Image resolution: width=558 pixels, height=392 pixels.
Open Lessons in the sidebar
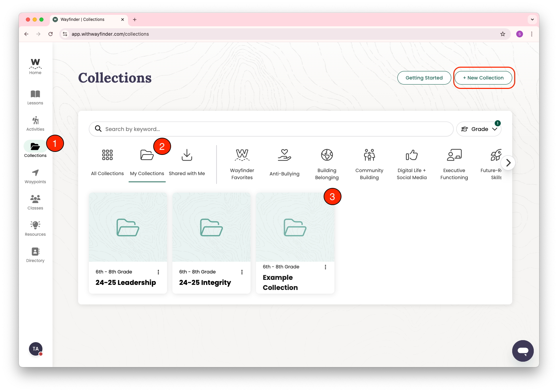point(35,98)
